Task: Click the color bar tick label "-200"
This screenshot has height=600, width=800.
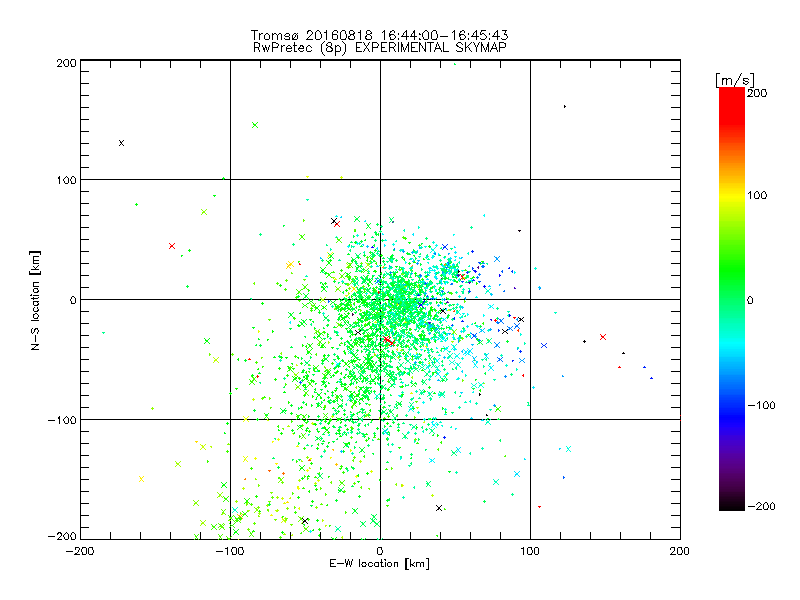Action: [x=761, y=506]
